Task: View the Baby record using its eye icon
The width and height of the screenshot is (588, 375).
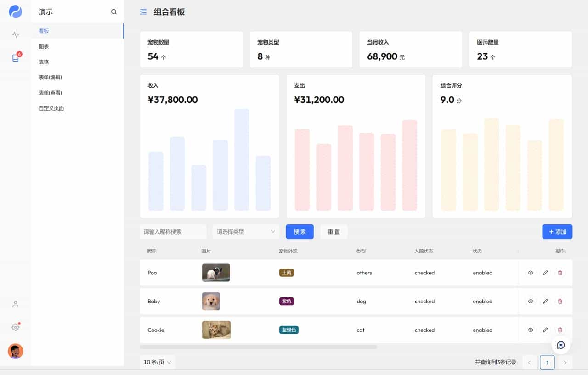Action: 531,301
